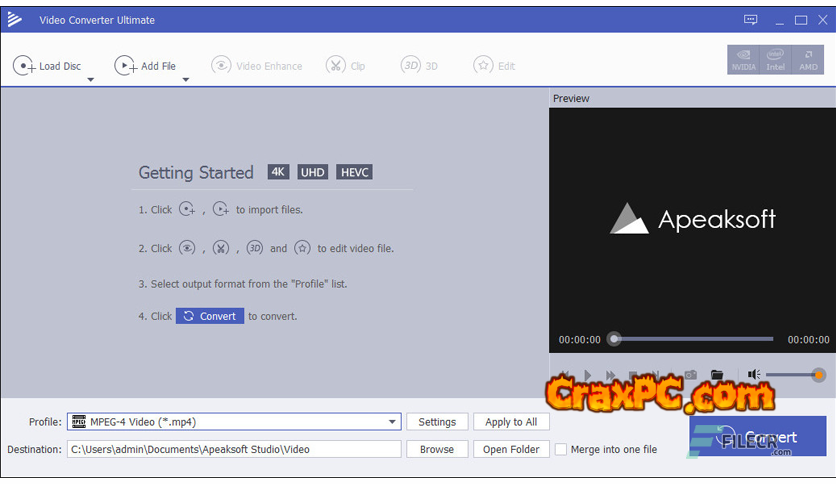This screenshot has width=836, height=484.
Task: Enable Merge into one file checkbox
Action: 561,450
